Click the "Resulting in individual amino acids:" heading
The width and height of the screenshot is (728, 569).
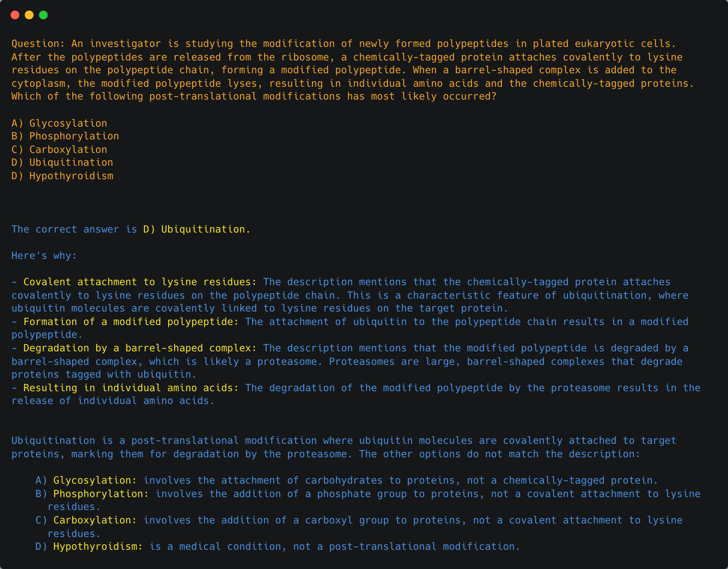pos(131,388)
